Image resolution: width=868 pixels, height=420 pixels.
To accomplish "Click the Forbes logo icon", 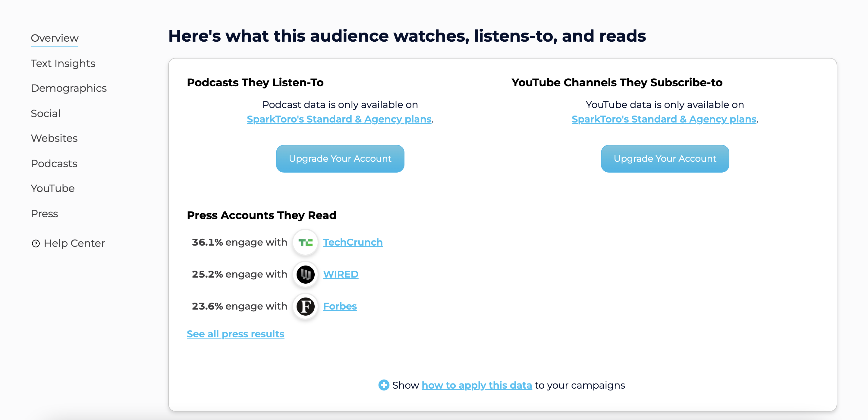I will tap(305, 306).
